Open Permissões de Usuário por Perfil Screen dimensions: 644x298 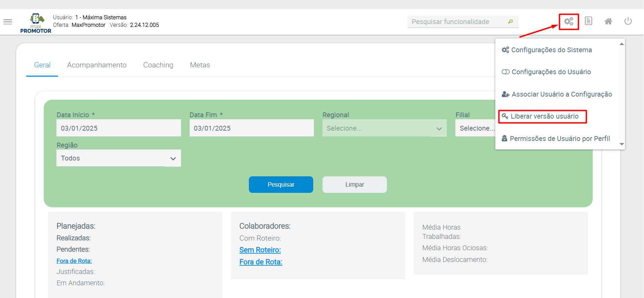[559, 139]
